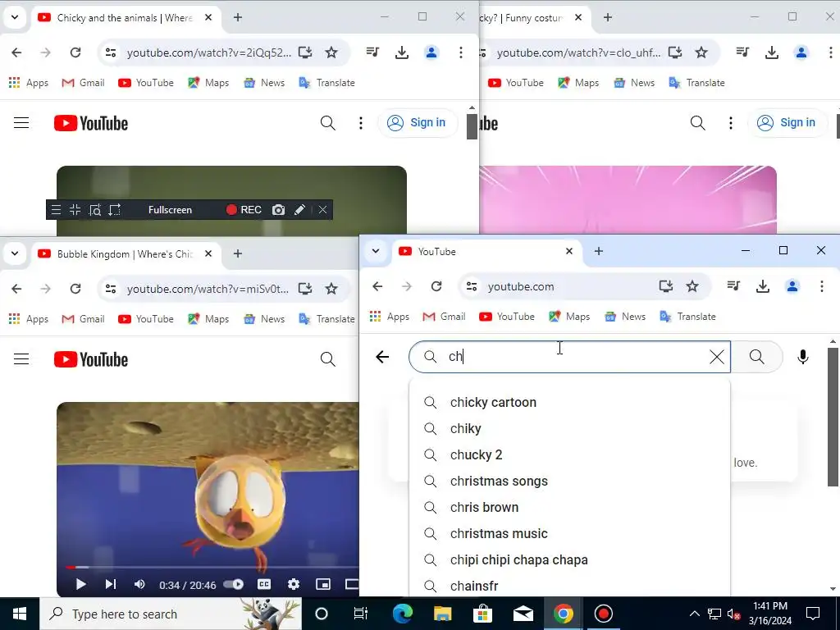This screenshot has width=840, height=630.
Task: Select the 'Bubble Kingdom' tab
Action: pyautogui.click(x=126, y=254)
